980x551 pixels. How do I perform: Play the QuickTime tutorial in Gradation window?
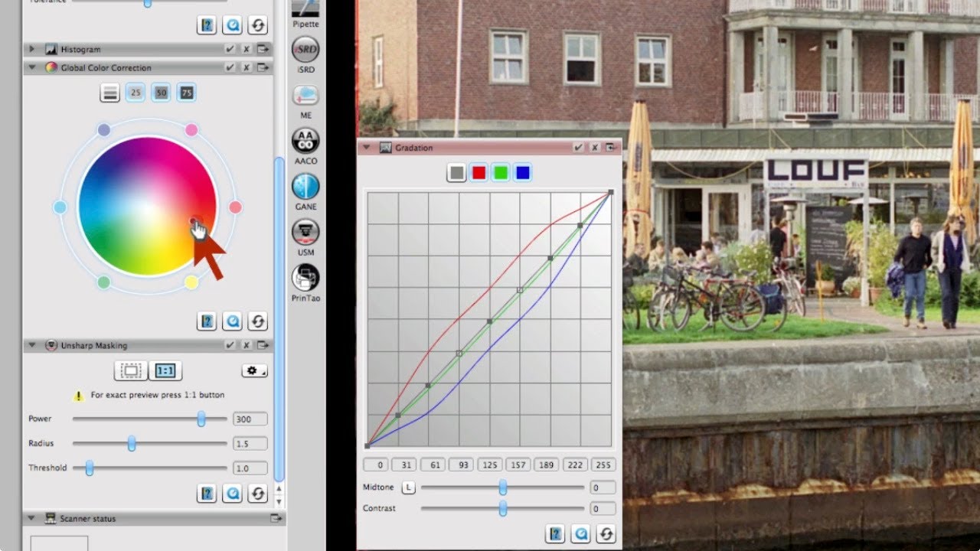[581, 533]
